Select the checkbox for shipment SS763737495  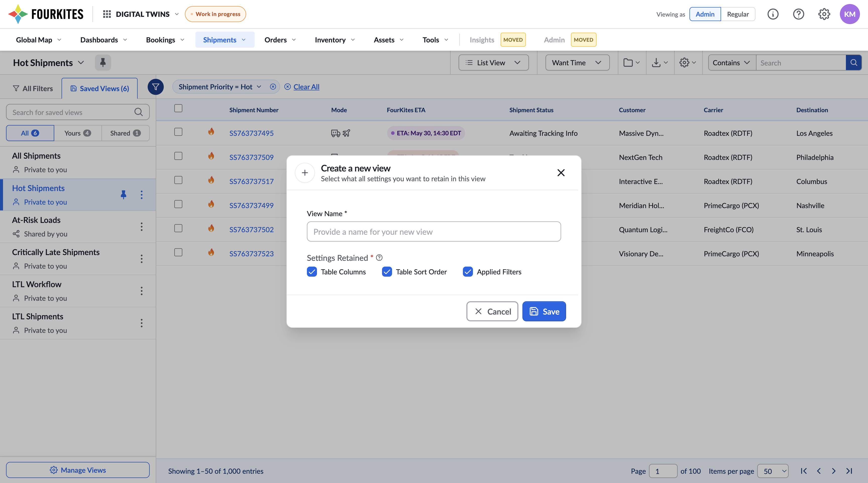178,132
